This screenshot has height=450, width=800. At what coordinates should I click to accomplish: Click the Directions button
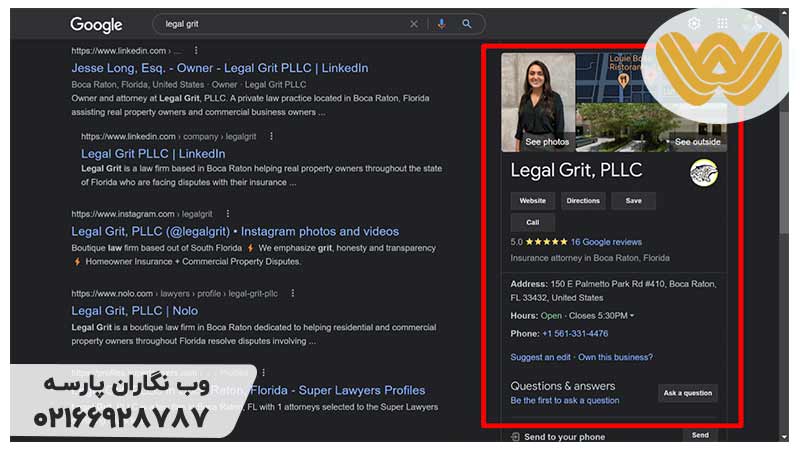[x=583, y=201]
